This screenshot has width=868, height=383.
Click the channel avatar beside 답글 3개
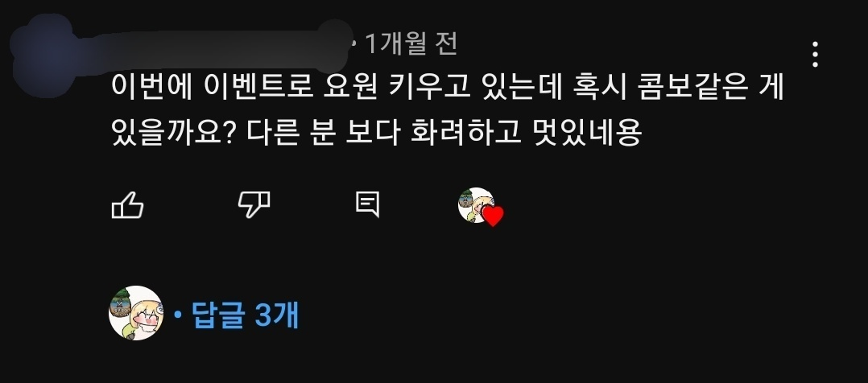[x=136, y=313]
